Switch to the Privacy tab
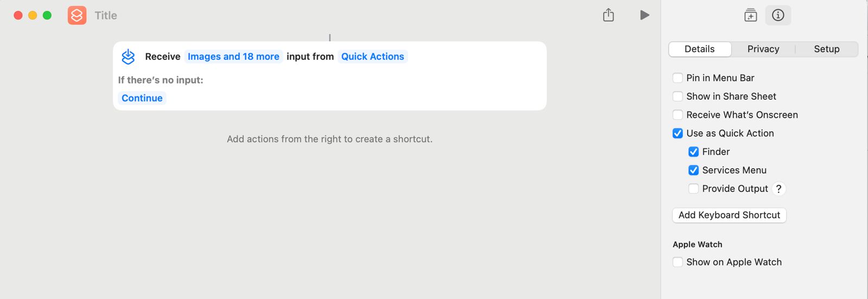Viewport: 868px width, 299px height. pyautogui.click(x=763, y=49)
